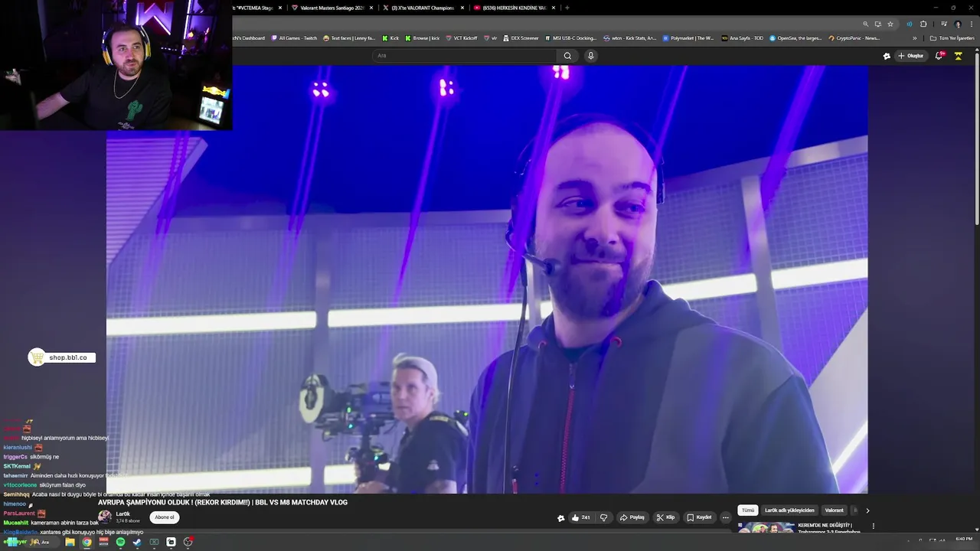This screenshot has height=551, width=980.
Task: Click the shop.bbl.co overlay link
Action: [x=62, y=357]
